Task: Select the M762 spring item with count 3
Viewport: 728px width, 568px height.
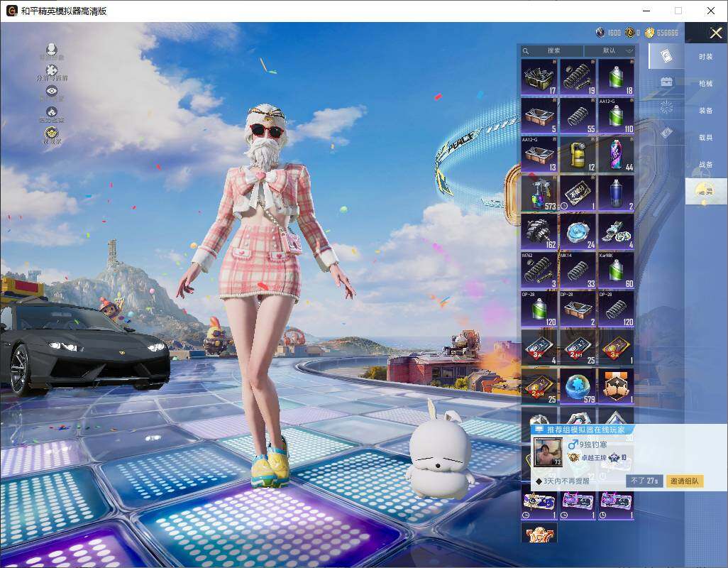Action: 539,271
